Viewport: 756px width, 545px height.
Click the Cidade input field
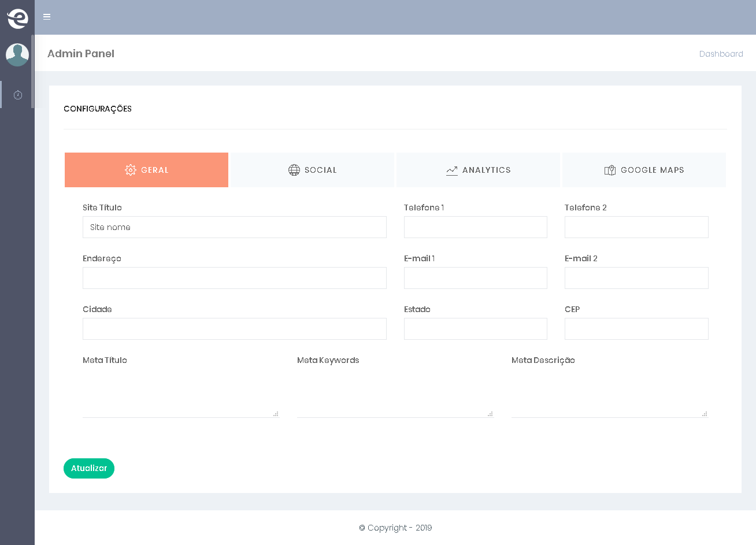[x=235, y=329]
